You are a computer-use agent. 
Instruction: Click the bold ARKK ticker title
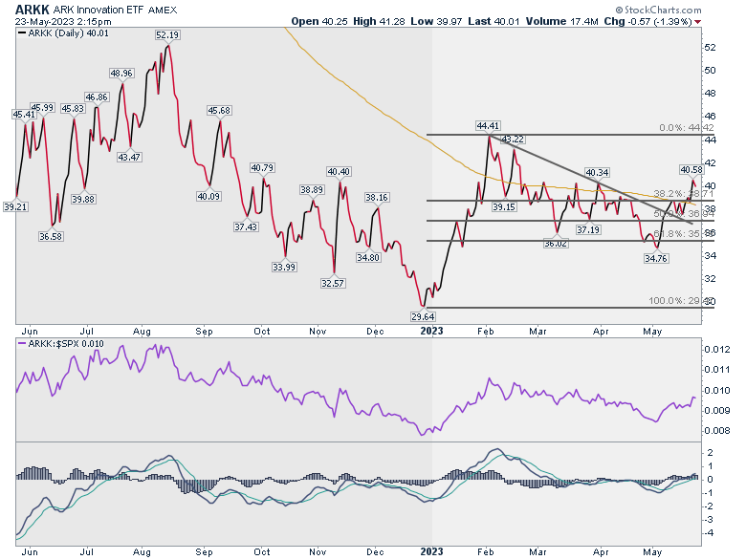pyautogui.click(x=33, y=10)
